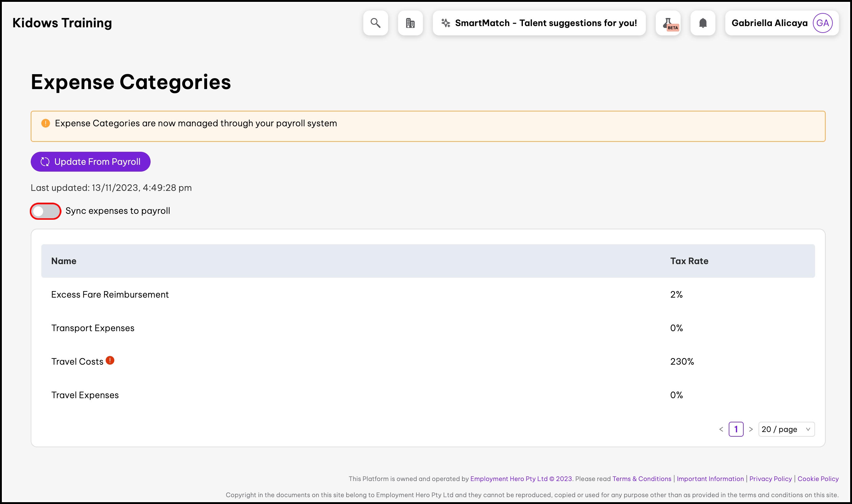Screen dimensions: 852x504
Task: Click the red warning icon beside Travel Costs
Action: pos(110,360)
